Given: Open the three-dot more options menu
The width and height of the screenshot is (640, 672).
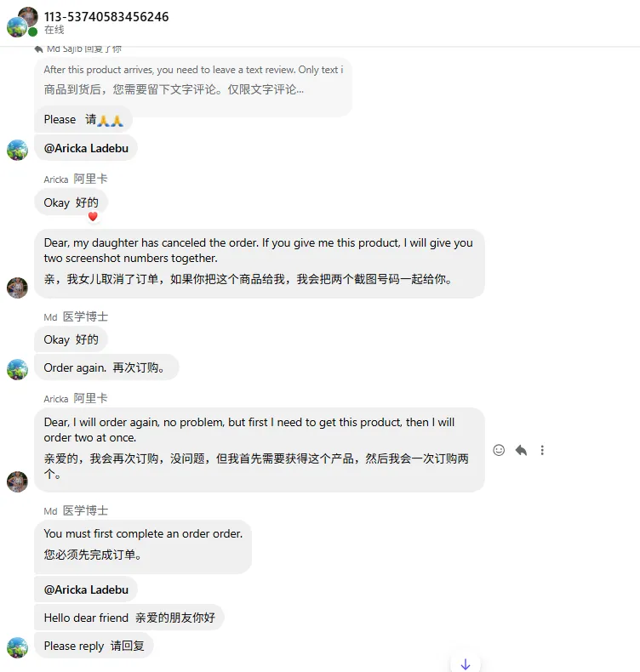Looking at the screenshot, I should point(542,450).
